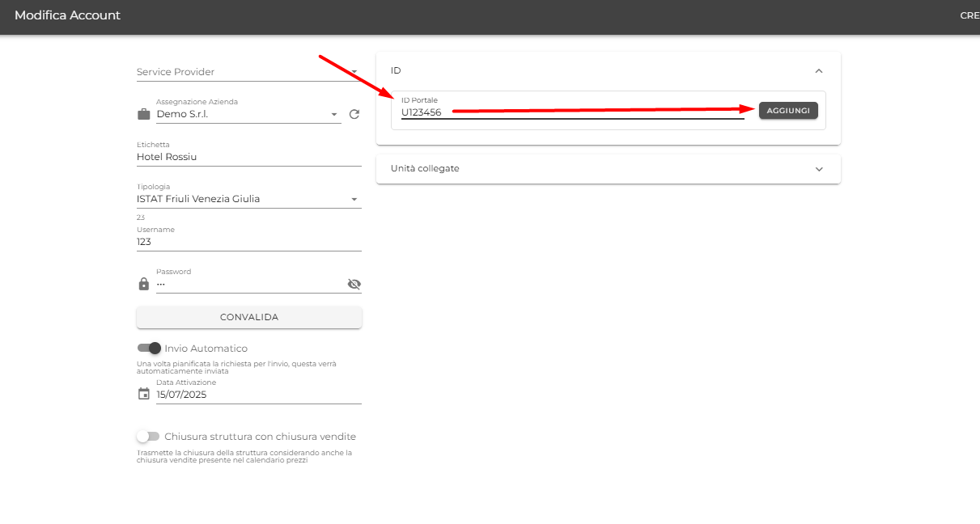The height and width of the screenshot is (524, 980).
Task: Focus the ID Portale field
Action: pos(572,112)
